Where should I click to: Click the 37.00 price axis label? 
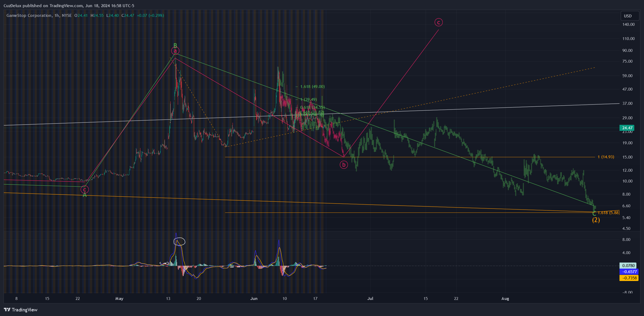(x=627, y=103)
